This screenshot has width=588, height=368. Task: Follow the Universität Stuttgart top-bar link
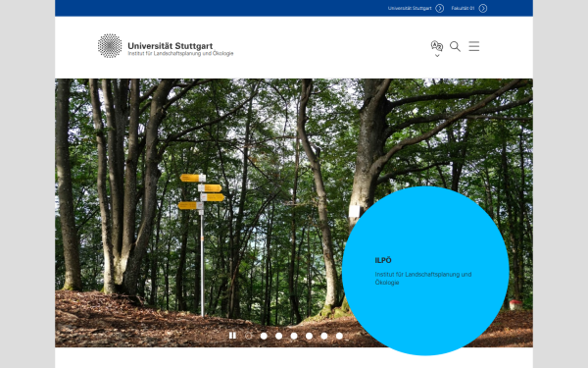point(416,8)
